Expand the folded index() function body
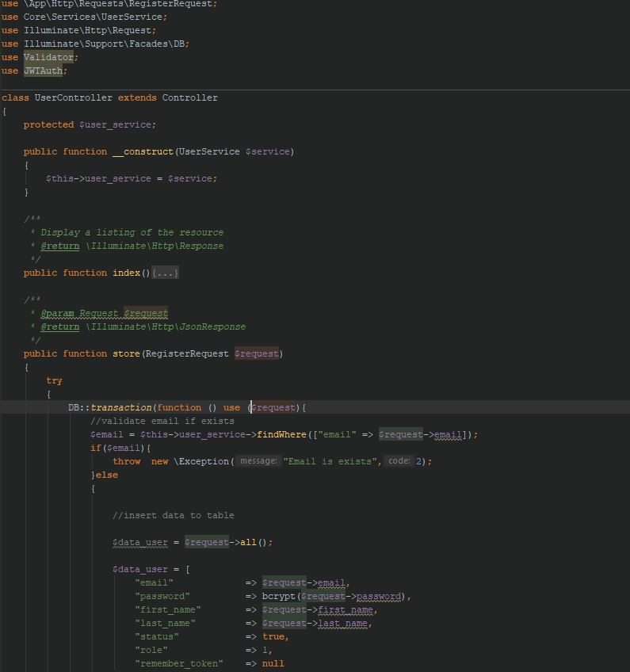 pyautogui.click(x=166, y=273)
